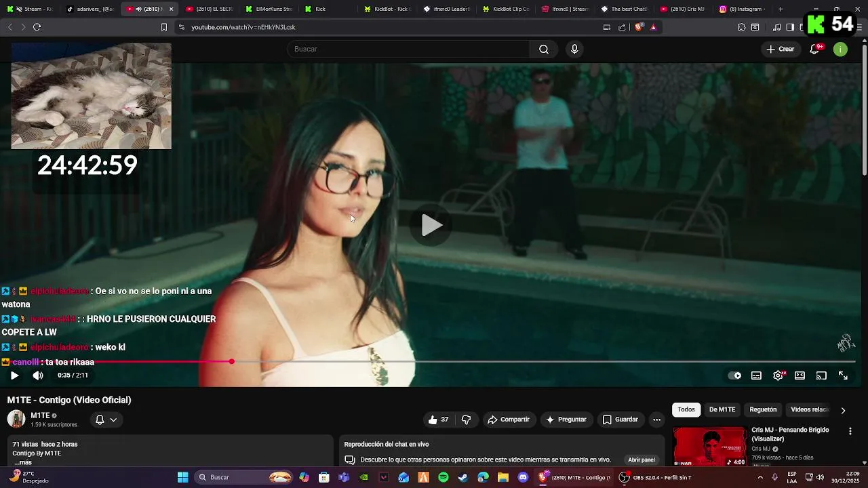
Task: Reload the page with the refresh icon
Action: click(37, 27)
